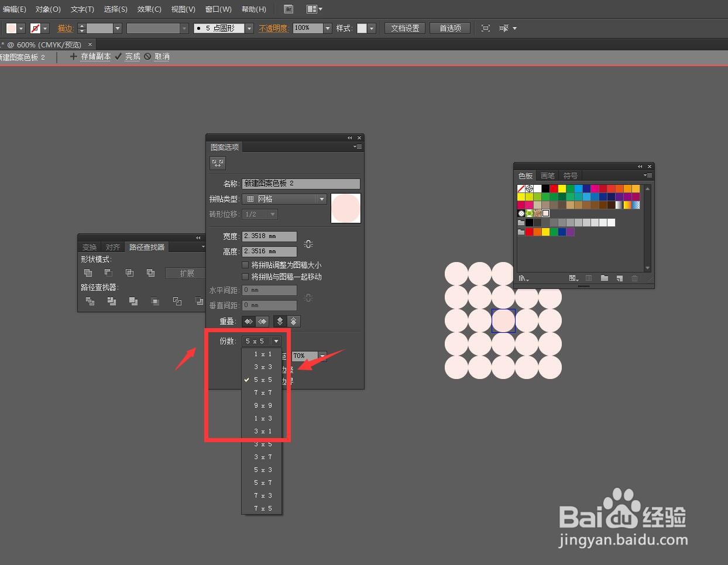Toggle overlap right-in-front button

pos(262,321)
